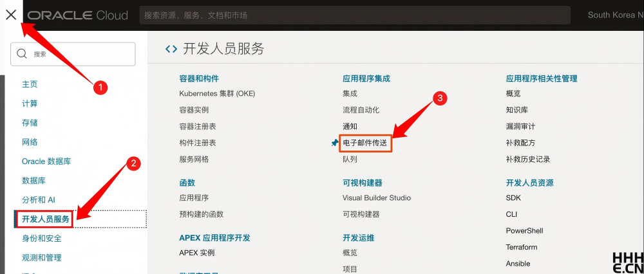644x274 pixels.
Task: Open 流程自动化 link
Action: [361, 110]
